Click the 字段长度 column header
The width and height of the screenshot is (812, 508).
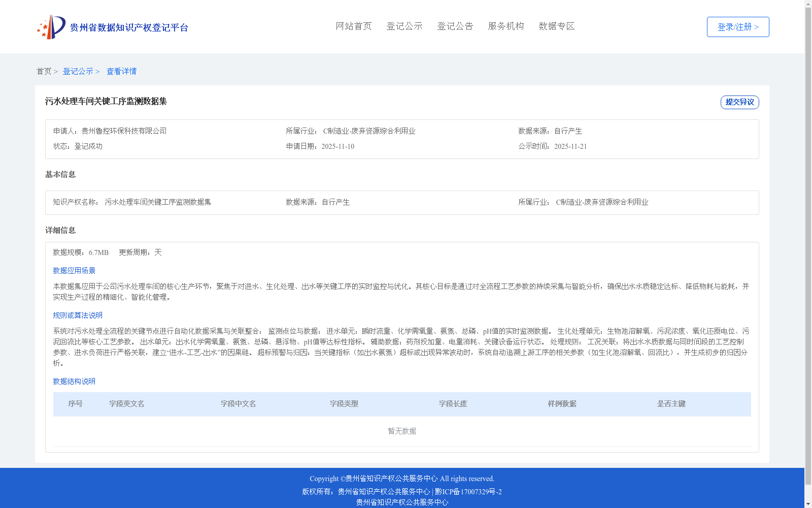pos(453,404)
